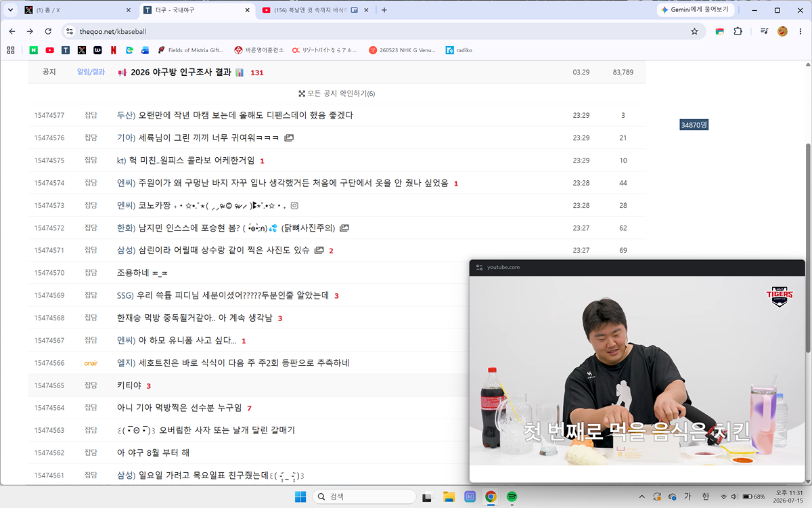Screen dimensions: 812x508
Task: Reload the page
Action: pyautogui.click(x=48, y=31)
